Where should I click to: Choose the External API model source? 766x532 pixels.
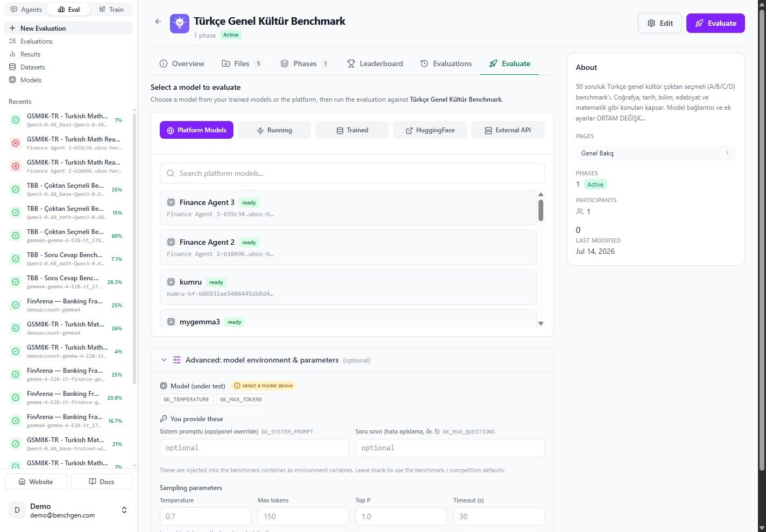click(508, 130)
